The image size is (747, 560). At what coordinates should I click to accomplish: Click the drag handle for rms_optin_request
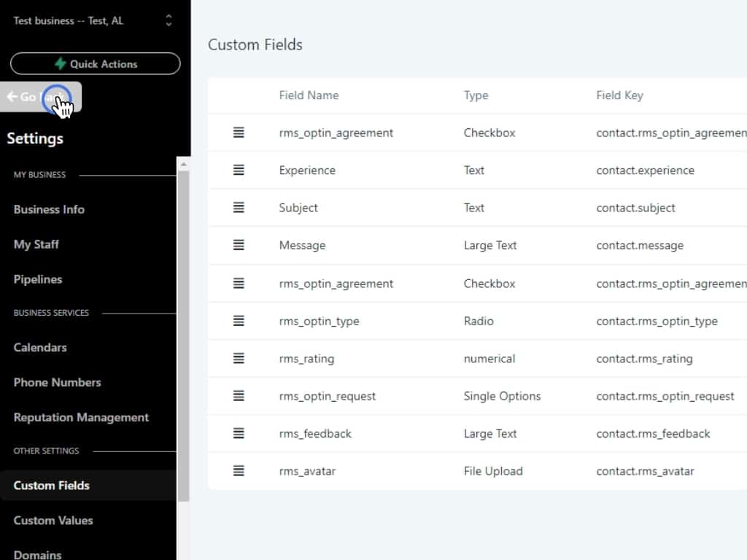click(239, 396)
